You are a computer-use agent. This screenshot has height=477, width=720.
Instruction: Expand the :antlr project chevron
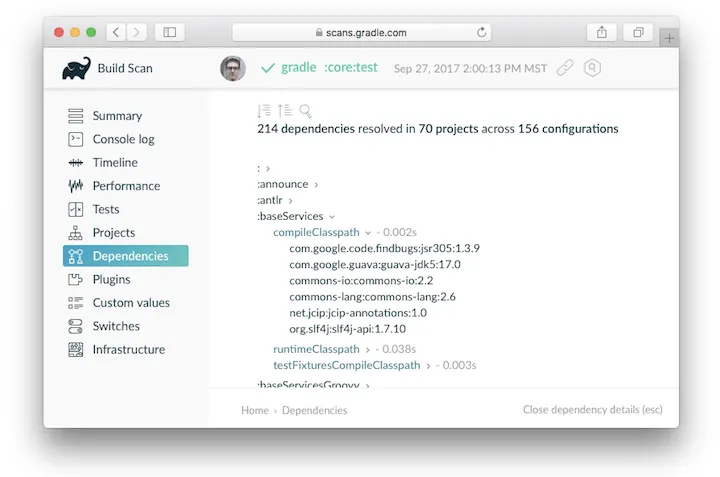pyautogui.click(x=290, y=201)
